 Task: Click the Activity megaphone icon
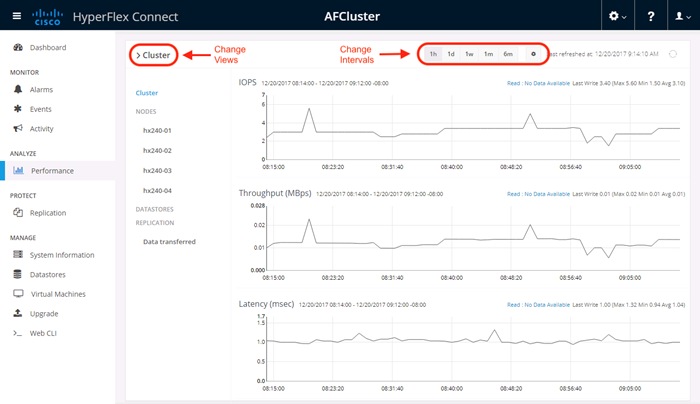coord(18,129)
